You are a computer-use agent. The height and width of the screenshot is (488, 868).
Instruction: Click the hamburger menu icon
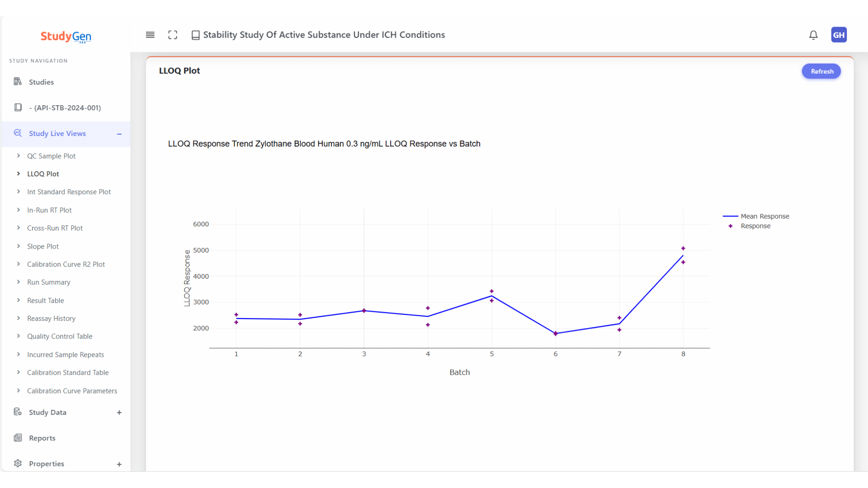(150, 35)
